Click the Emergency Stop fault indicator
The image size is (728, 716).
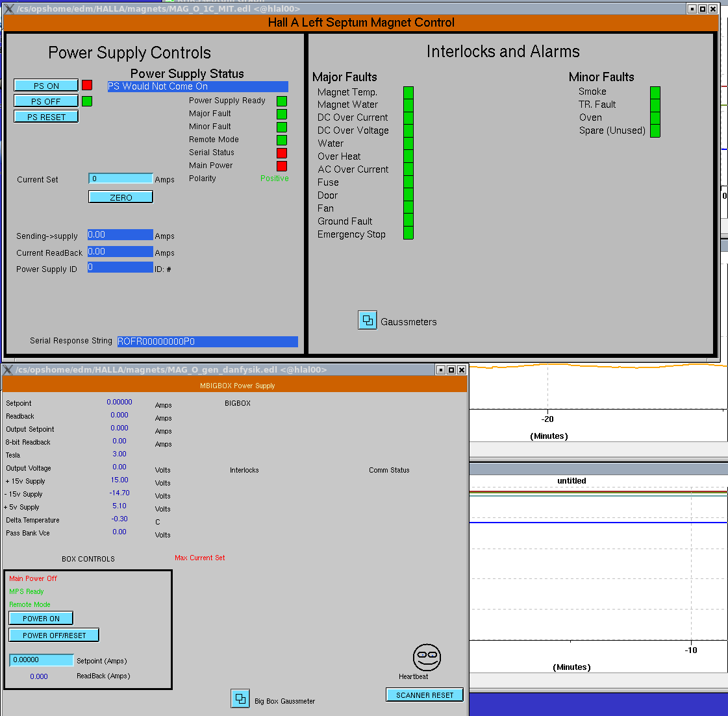coord(408,233)
